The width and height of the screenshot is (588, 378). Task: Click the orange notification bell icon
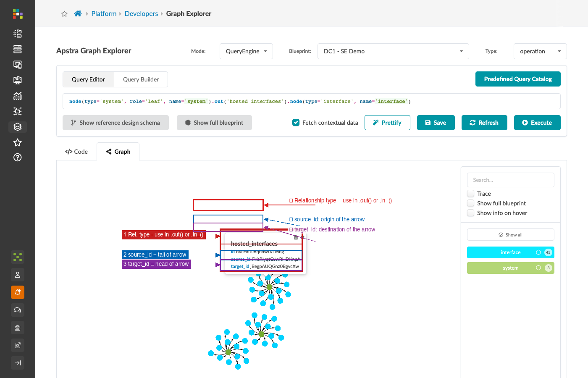[x=18, y=292]
